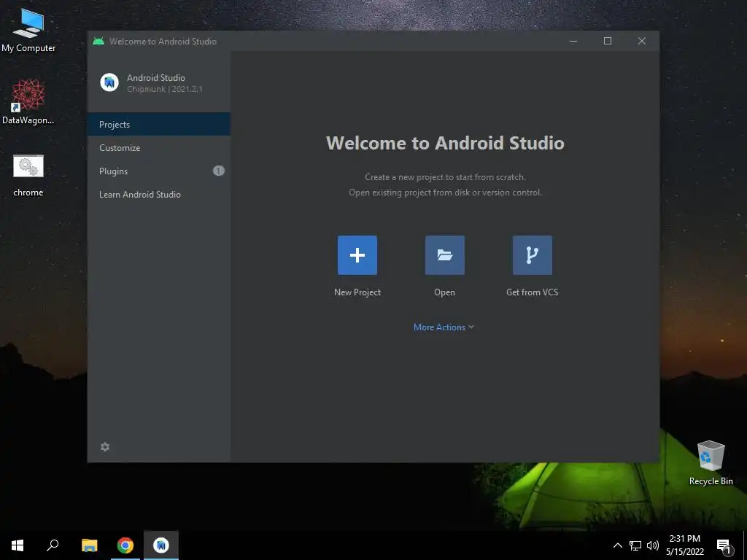Image resolution: width=747 pixels, height=560 pixels.
Task: Click the 'Welcome to Android Studio' heading
Action: point(445,143)
